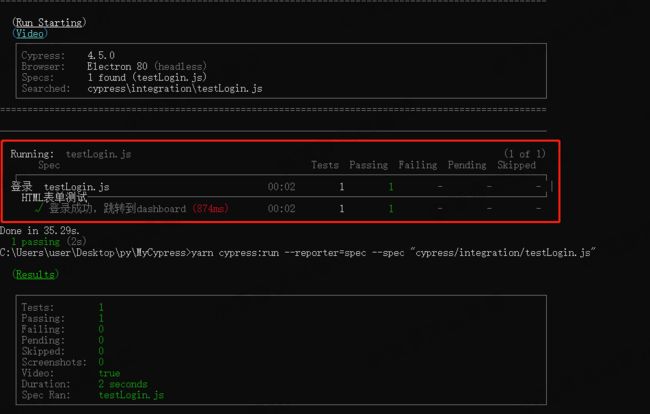Screen dimensions: 650x414
Task: Click the C:\Users\user\Desktop\py\MyCypress prompt path
Action: (93, 252)
